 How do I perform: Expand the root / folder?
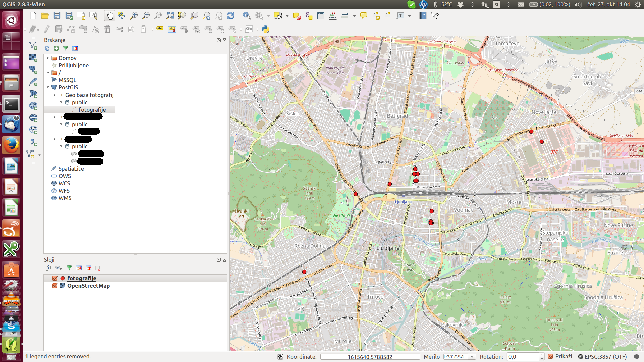tap(48, 73)
